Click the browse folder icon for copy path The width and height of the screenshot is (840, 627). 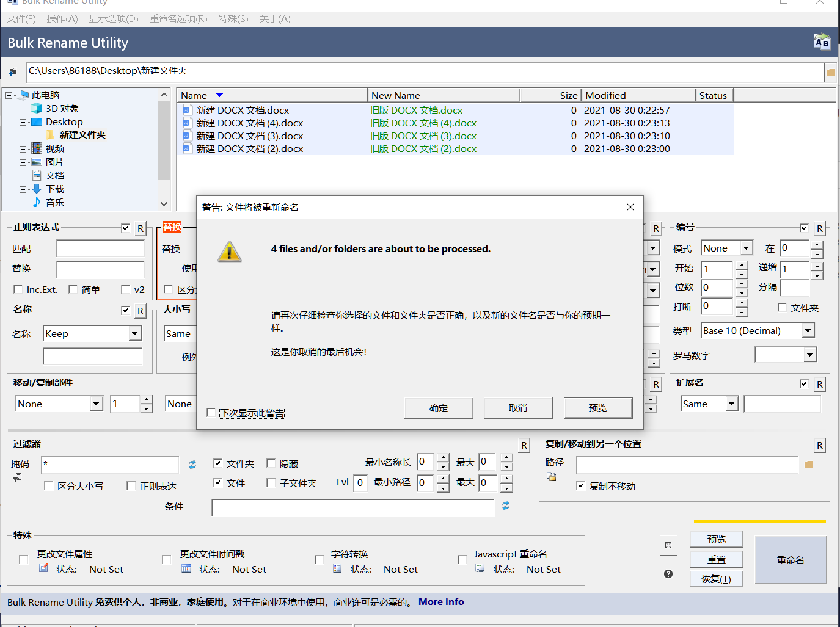point(809,465)
